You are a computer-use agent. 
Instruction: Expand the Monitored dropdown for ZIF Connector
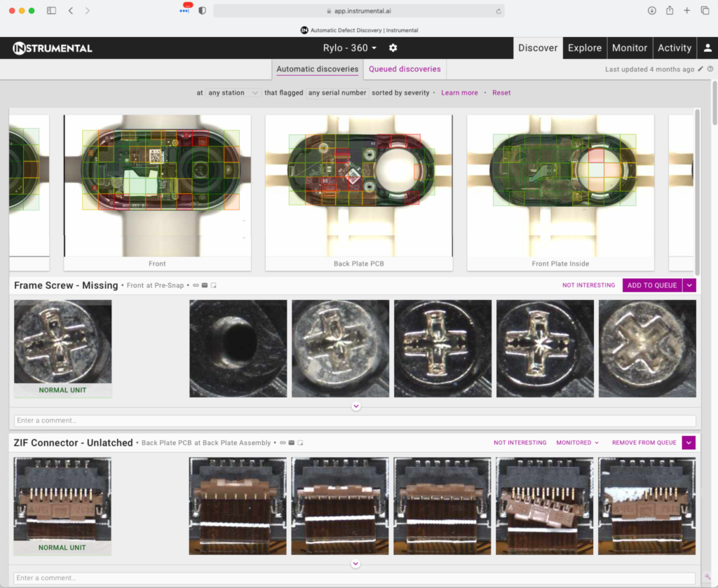578,443
